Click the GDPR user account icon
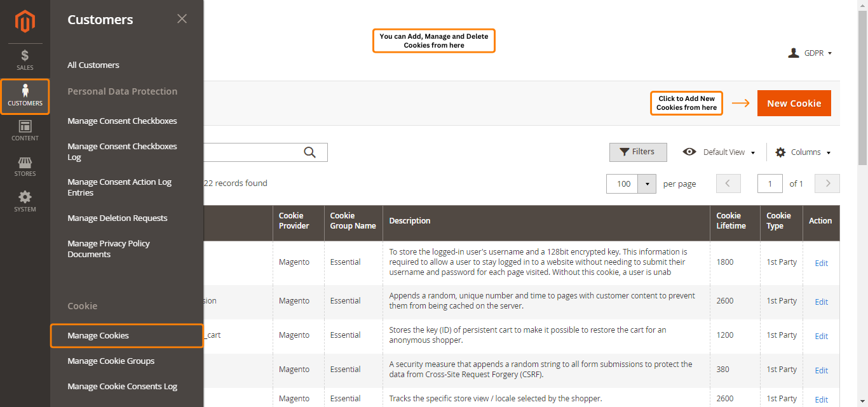The height and width of the screenshot is (407, 868). point(794,53)
